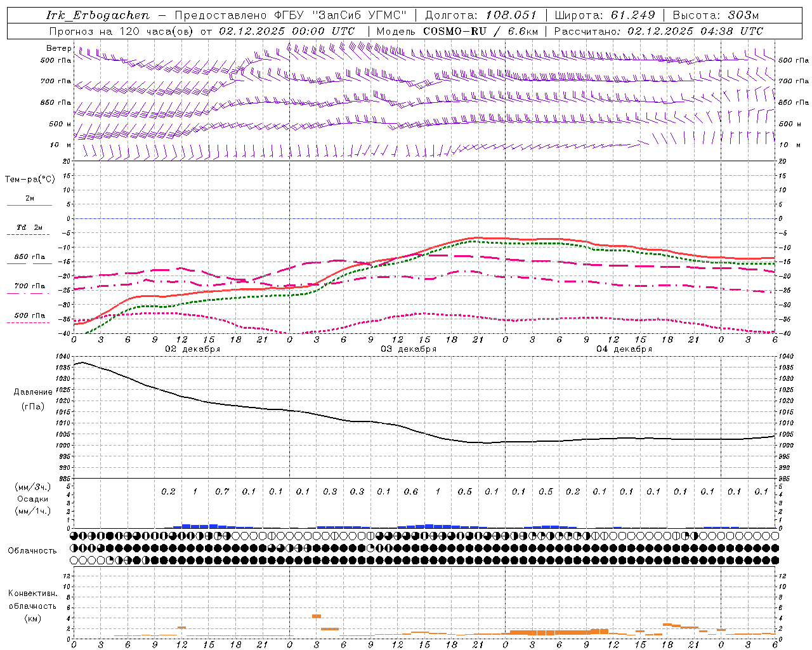
Task: Click the 'Тем-ра(°C)' temperature panel label
Action: point(30,180)
